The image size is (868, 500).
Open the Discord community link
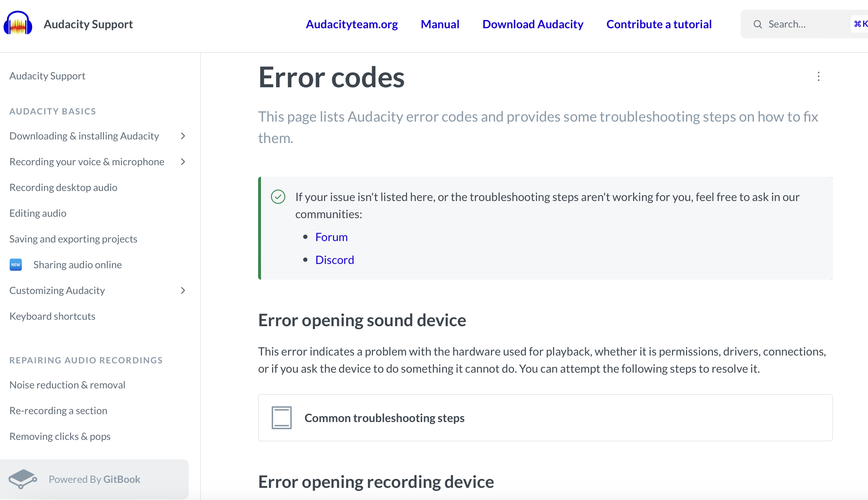335,260
